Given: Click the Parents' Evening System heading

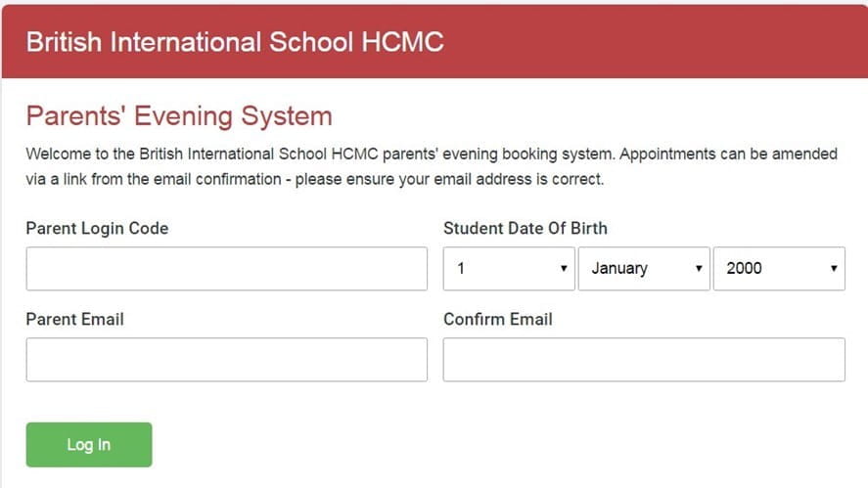Looking at the screenshot, I should (x=179, y=116).
